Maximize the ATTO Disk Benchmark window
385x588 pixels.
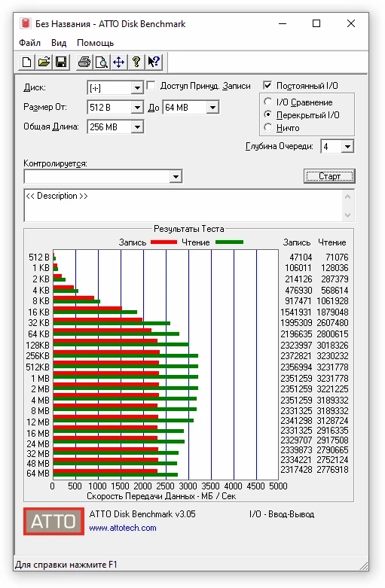pos(316,23)
